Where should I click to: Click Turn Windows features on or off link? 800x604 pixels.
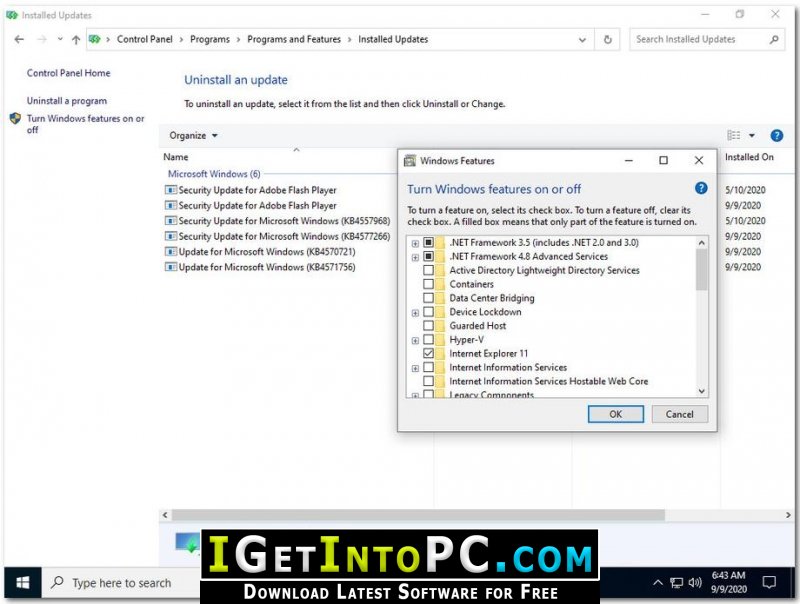pyautogui.click(x=85, y=124)
